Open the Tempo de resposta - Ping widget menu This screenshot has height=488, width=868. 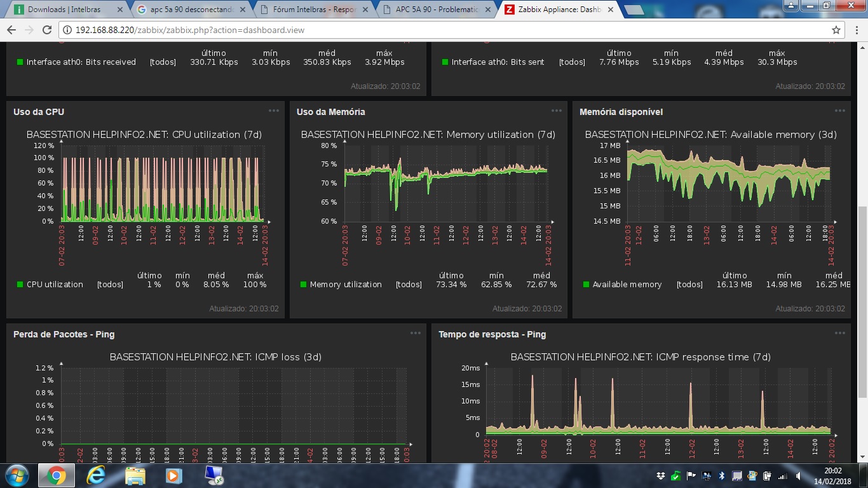(x=840, y=333)
